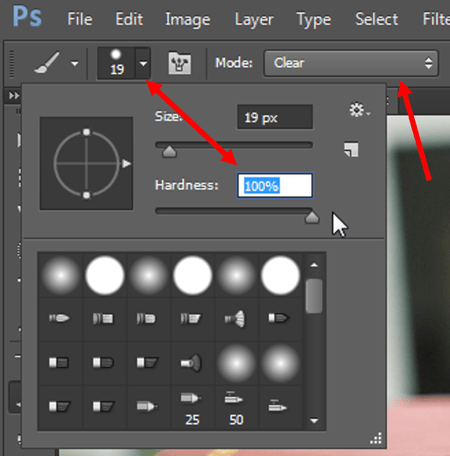The width and height of the screenshot is (450, 456).
Task: Select the first bristle brush in second row
Action: coord(60,318)
